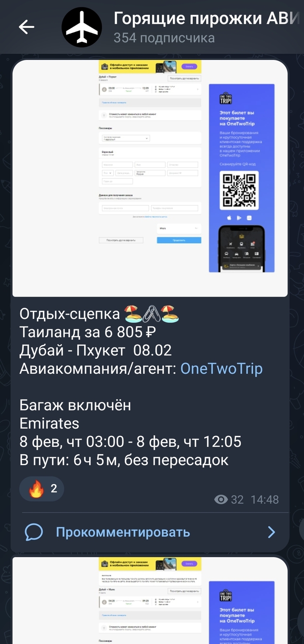Follow the OneTwoTrip link
Screen dimensions: 304x644
(x=221, y=369)
